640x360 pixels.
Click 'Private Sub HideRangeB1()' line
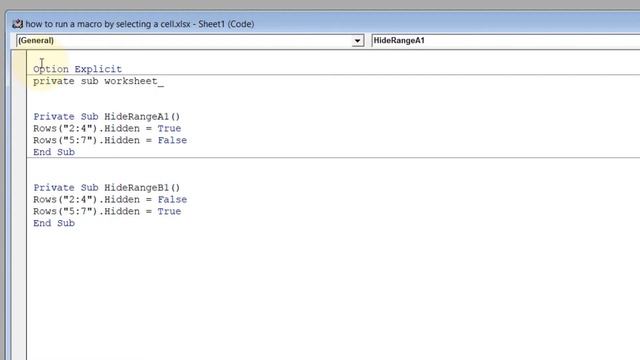coord(107,188)
